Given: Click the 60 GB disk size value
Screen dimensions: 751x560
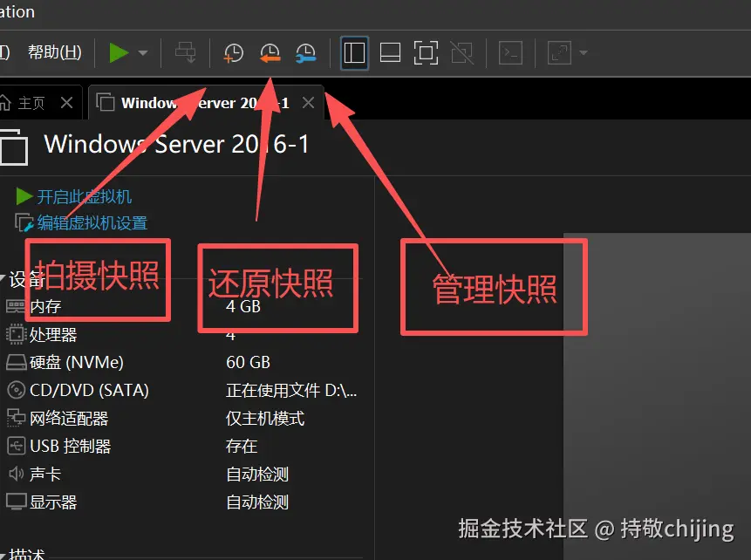Looking at the screenshot, I should (248, 362).
